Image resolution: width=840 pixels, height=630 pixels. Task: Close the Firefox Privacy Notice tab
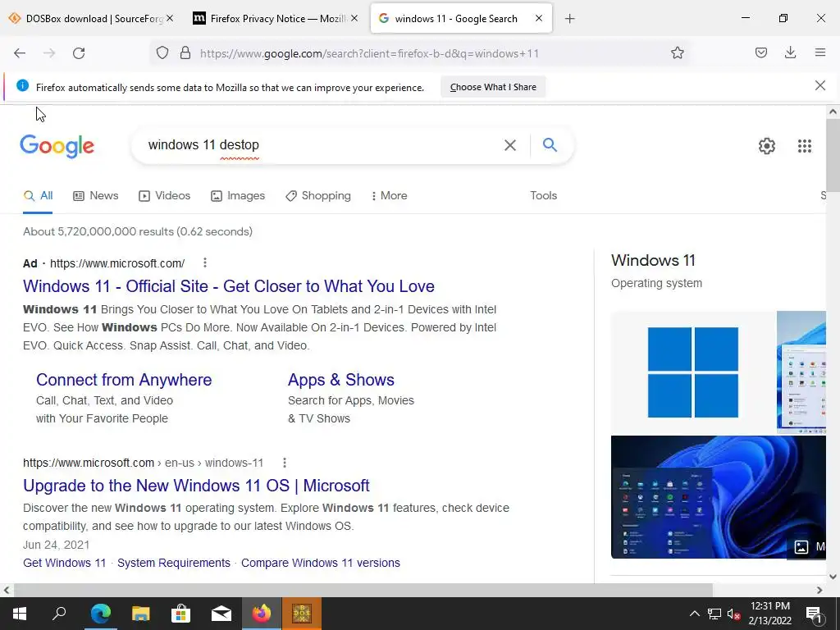point(354,18)
